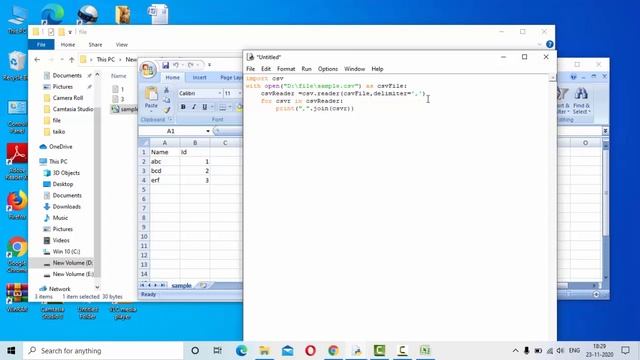The image size is (640, 360).
Task: Open the Options menu in the IDLE editor
Action: coord(328,69)
